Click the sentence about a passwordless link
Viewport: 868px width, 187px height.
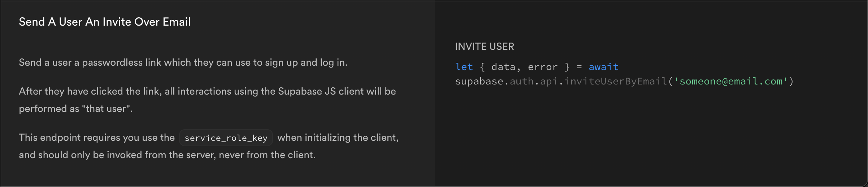coord(183,63)
